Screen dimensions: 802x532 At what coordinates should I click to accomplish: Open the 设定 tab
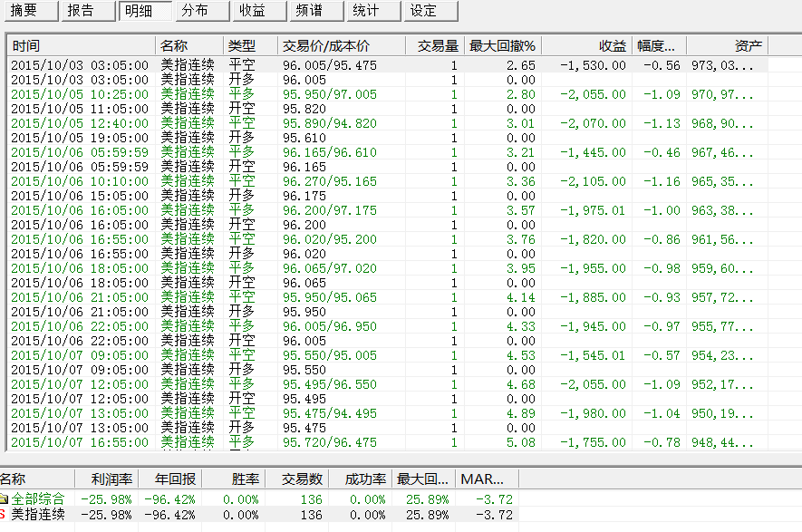(424, 11)
